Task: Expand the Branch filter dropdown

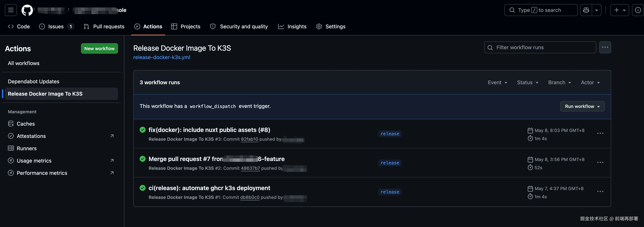Action: 559,82
